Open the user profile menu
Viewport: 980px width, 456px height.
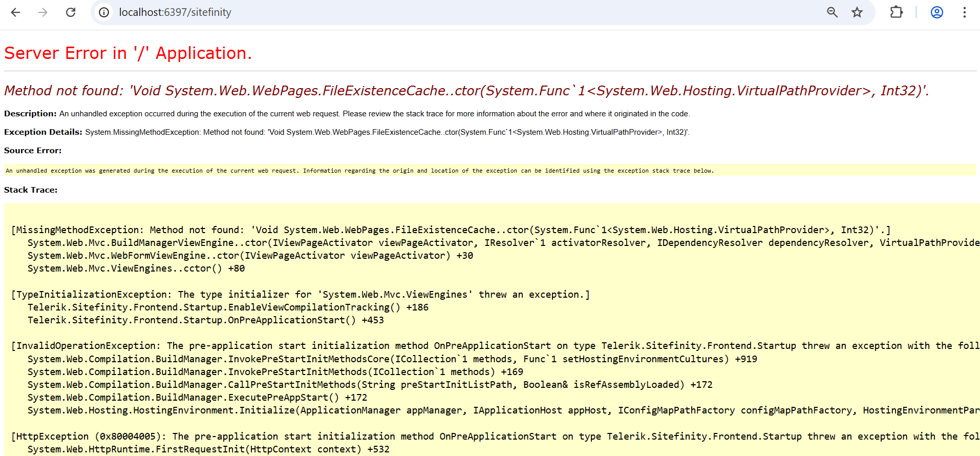pos(936,12)
